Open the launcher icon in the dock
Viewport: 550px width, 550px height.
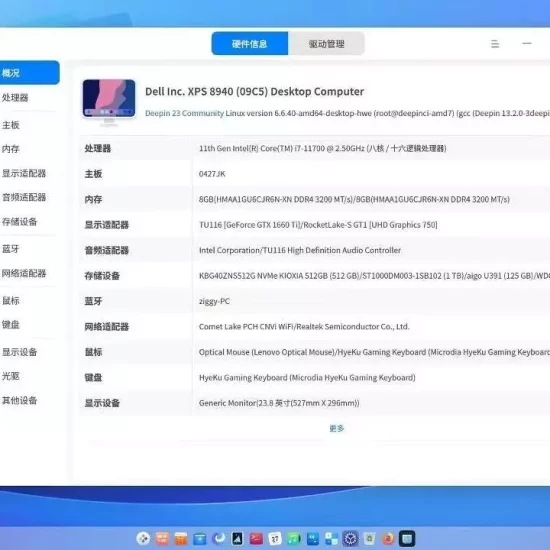(143, 538)
